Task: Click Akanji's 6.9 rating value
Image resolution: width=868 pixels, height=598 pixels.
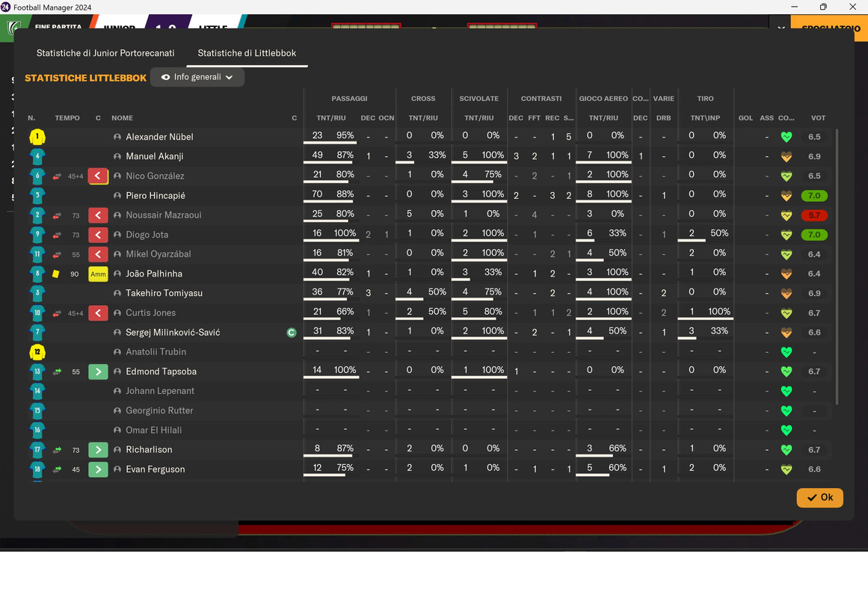Action: click(x=813, y=156)
